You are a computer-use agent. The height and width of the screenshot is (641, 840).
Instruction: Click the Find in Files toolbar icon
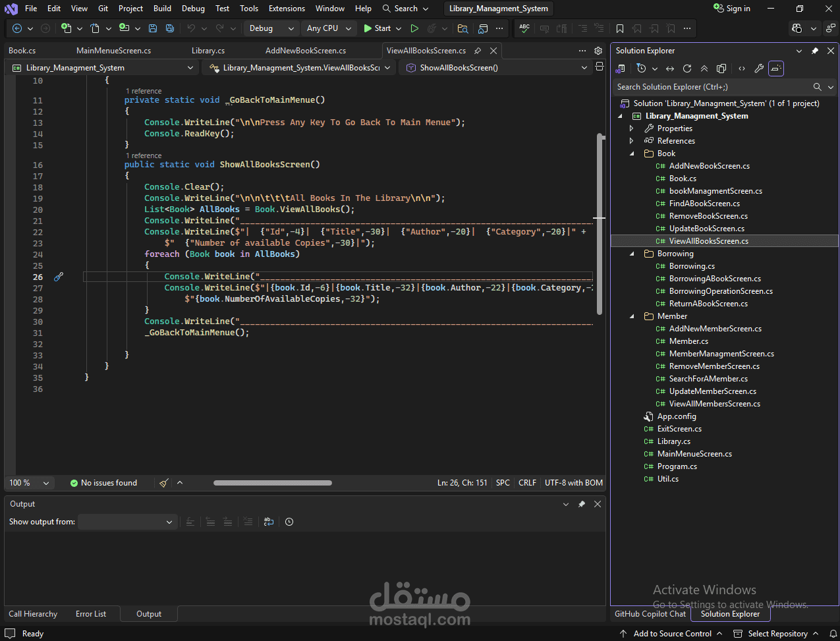pos(462,28)
